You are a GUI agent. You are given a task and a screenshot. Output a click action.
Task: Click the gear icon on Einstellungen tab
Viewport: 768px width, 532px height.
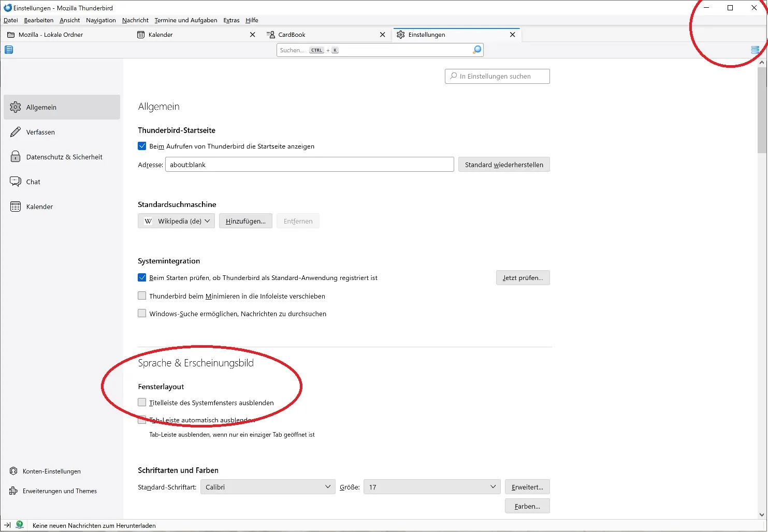pos(401,35)
